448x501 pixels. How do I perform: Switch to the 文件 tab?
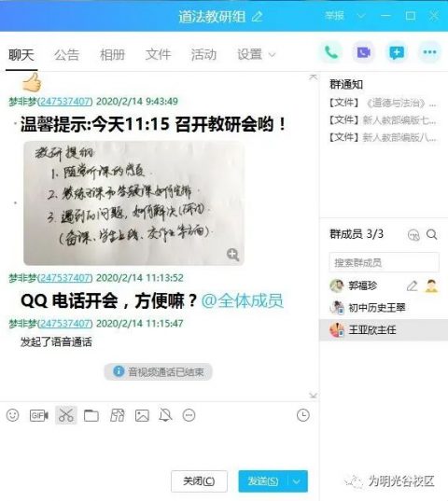tap(158, 55)
